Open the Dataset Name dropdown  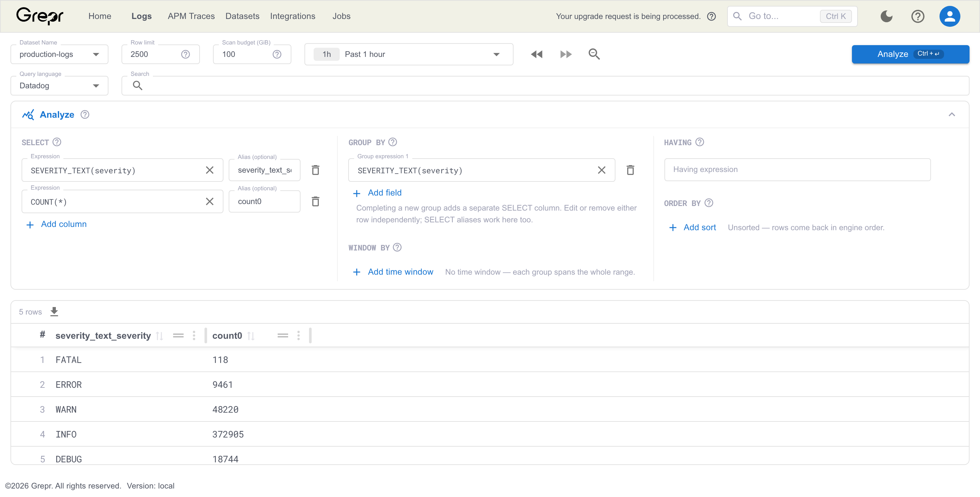pos(59,55)
